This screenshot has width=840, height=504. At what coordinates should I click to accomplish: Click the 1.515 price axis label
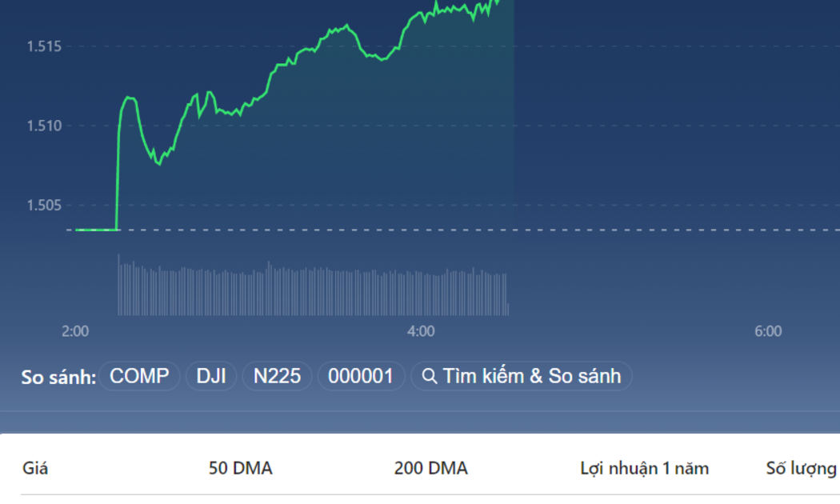pyautogui.click(x=45, y=46)
